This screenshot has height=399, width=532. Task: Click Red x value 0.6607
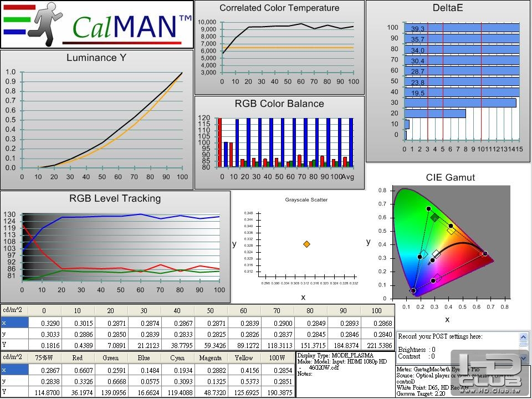coord(78,370)
